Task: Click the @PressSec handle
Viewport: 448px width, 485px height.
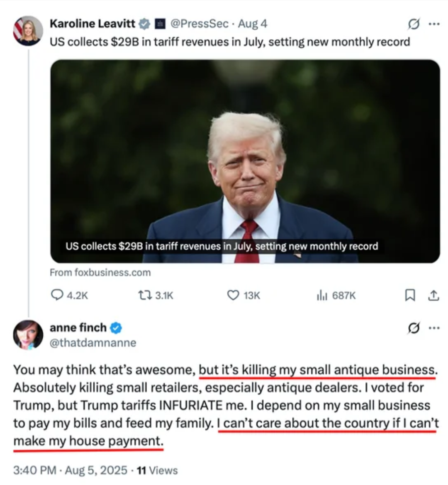Action: tap(199, 24)
